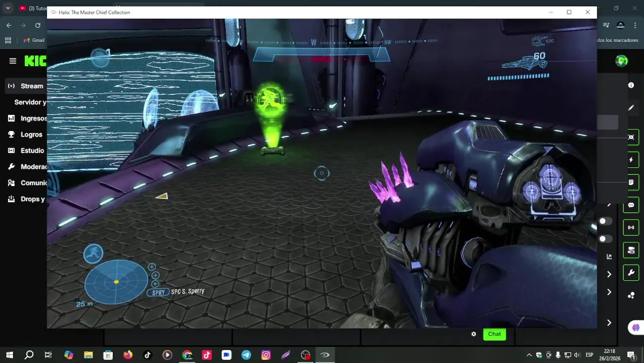Open the clock showing 22:18
Viewport: 644px width, 363px height.
pos(610,355)
